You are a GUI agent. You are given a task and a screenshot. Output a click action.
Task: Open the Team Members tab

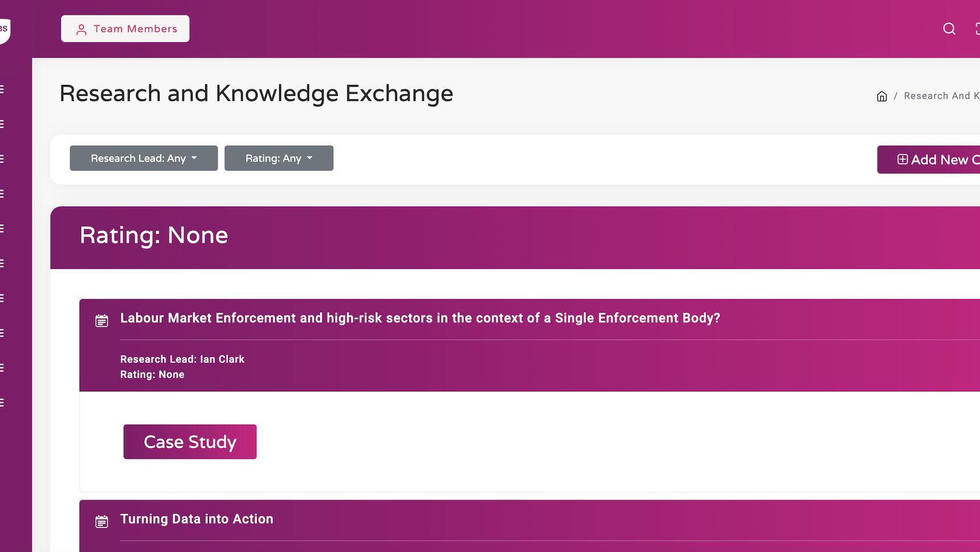tap(125, 29)
